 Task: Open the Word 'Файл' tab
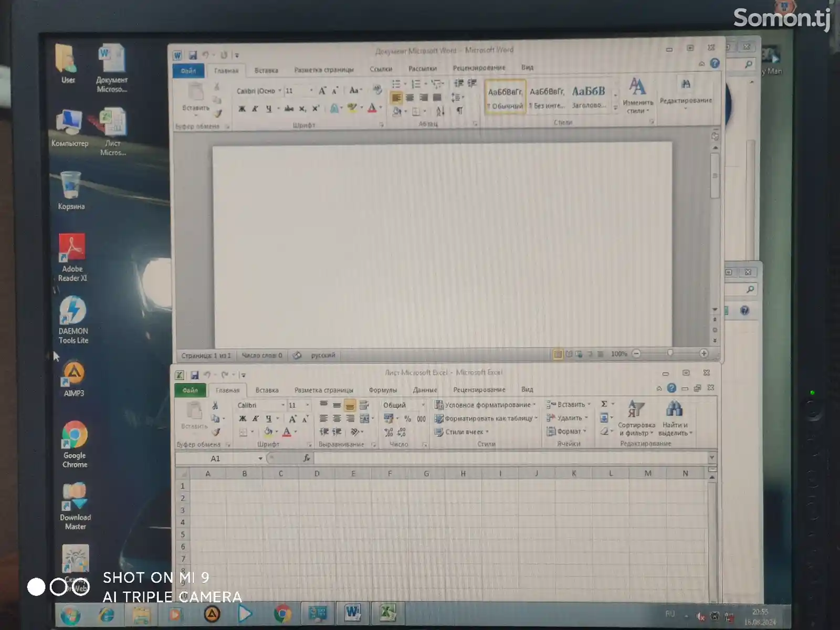pyautogui.click(x=188, y=70)
